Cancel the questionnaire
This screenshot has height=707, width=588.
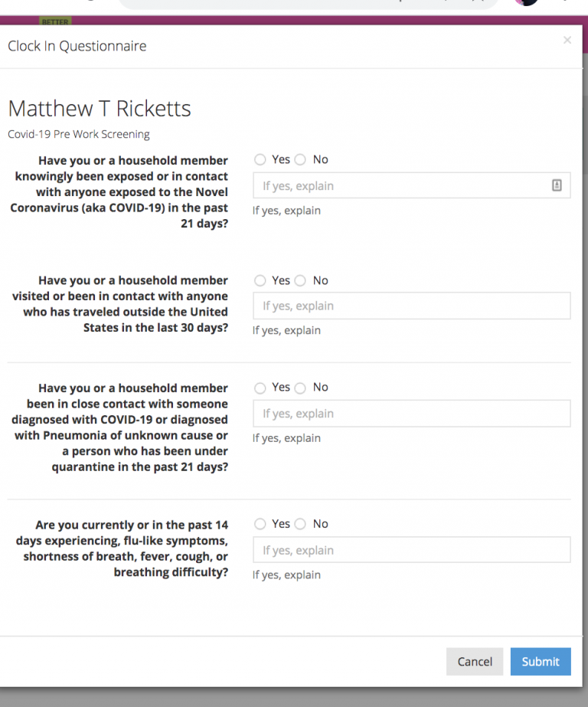point(475,662)
